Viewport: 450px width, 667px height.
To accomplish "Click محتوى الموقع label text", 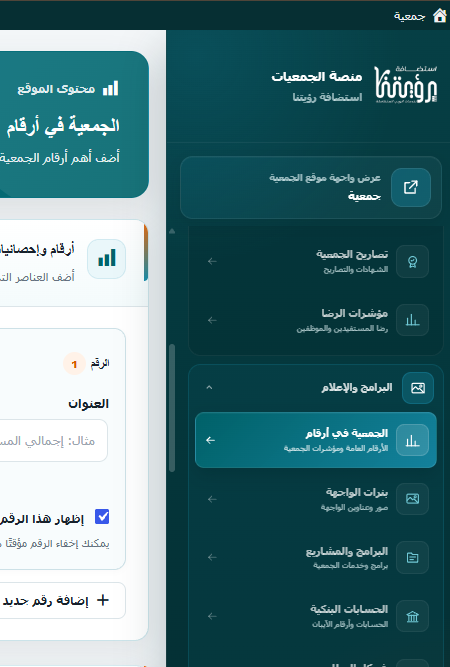I will tap(56, 89).
